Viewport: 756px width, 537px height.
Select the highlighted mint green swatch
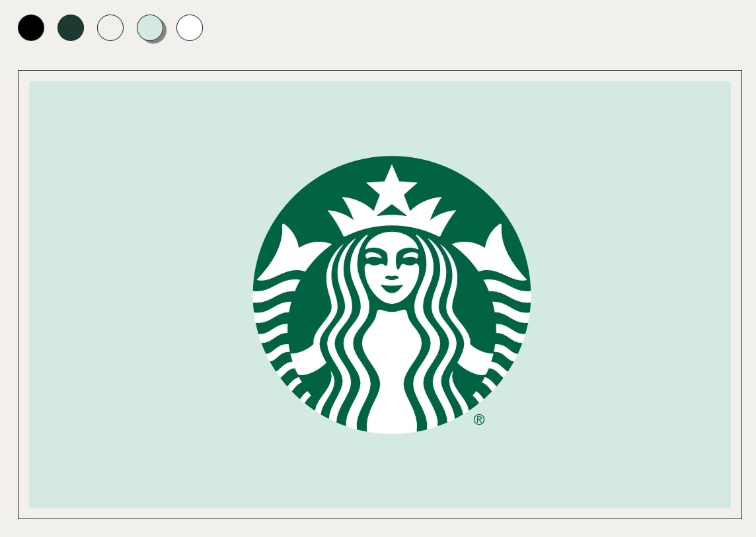pos(150,27)
